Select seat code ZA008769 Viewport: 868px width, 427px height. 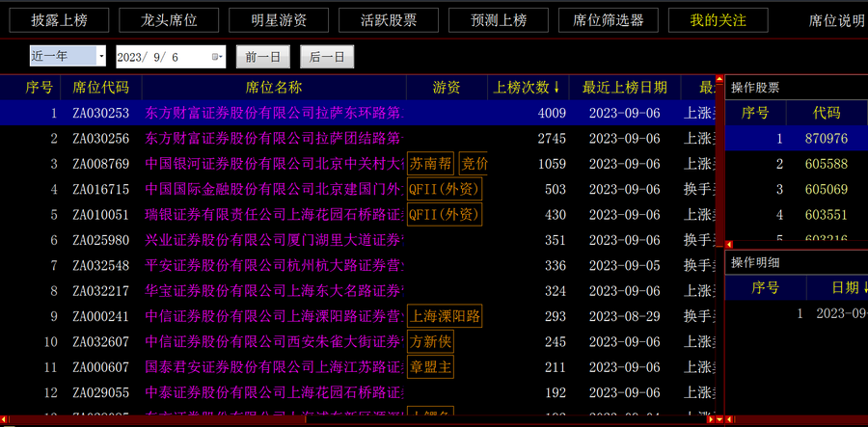(x=100, y=164)
